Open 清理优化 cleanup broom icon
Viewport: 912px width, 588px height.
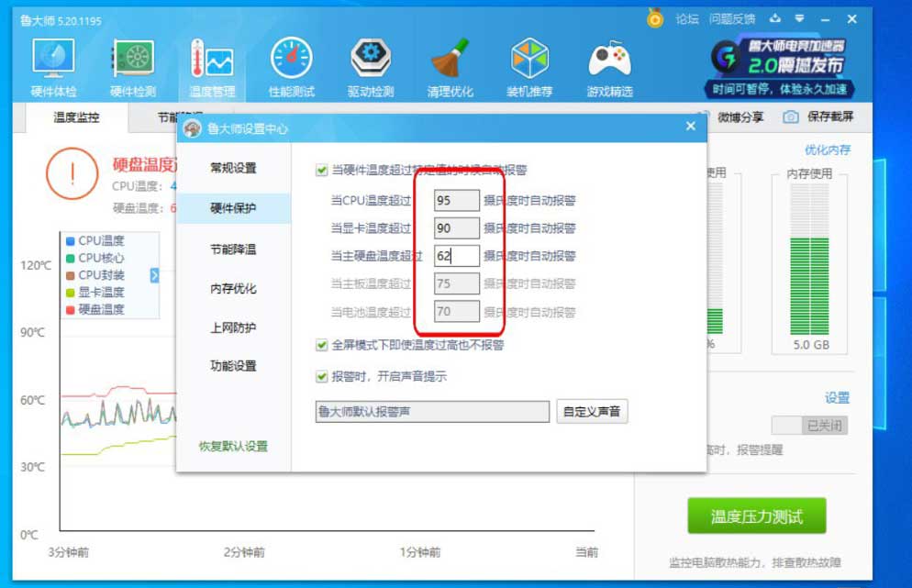(450, 67)
